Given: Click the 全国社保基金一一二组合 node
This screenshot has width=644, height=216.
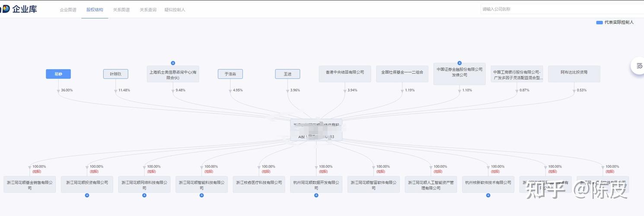Looking at the screenshot, I should (402, 74).
